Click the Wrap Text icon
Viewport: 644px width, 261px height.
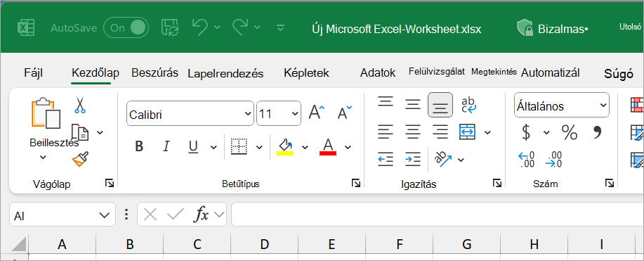coord(468,105)
